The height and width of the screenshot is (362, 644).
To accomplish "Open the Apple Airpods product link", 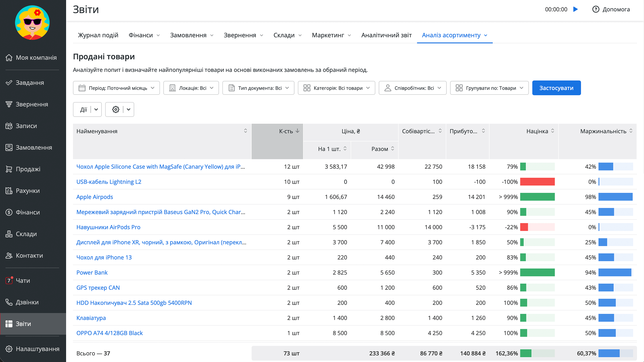I will [95, 197].
